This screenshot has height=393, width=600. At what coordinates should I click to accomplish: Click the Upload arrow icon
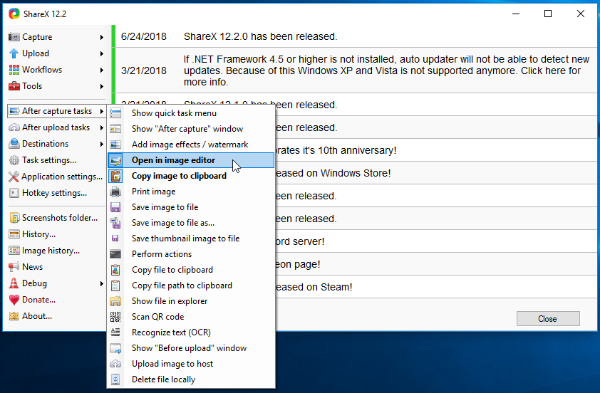pos(14,53)
